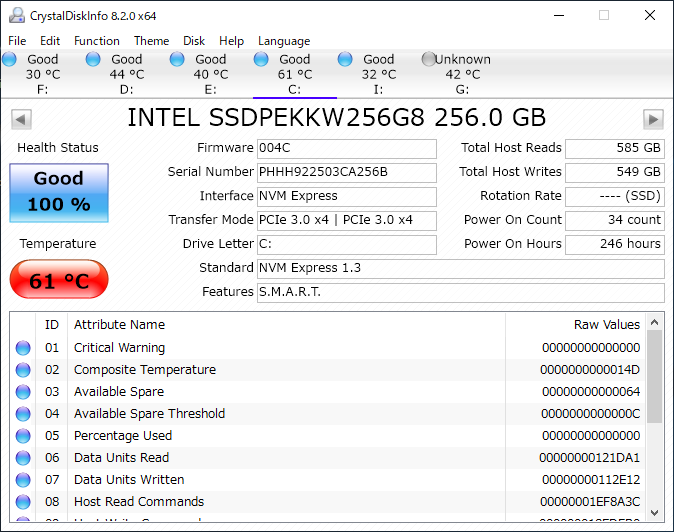Click raw value 00000000000064
Image resolution: width=674 pixels, height=532 pixels.
(591, 391)
